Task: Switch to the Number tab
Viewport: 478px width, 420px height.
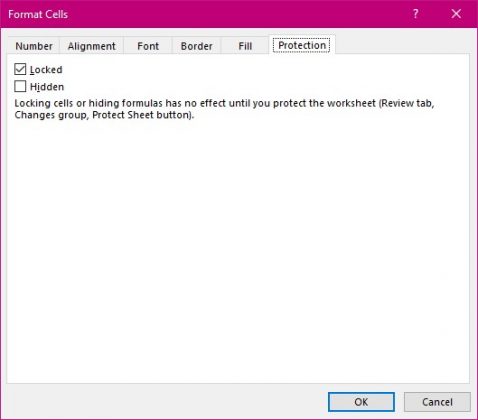Action: (x=34, y=46)
